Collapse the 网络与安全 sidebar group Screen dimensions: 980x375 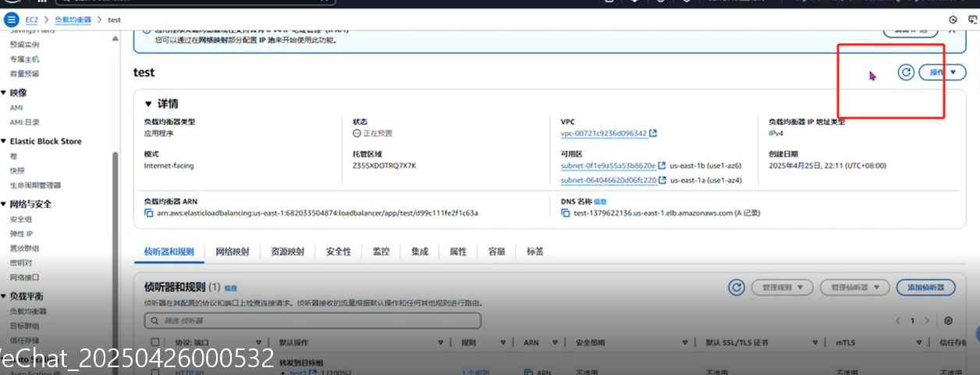click(4, 204)
